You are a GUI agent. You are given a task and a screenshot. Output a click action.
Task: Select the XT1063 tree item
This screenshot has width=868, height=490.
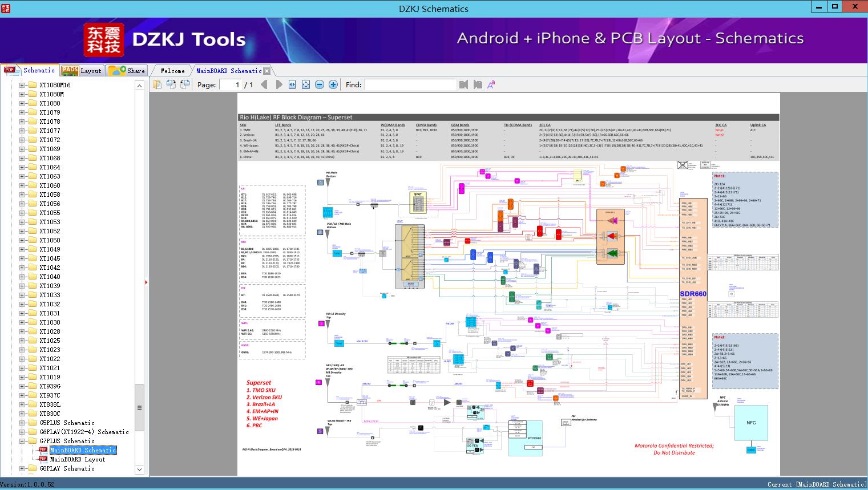point(50,176)
